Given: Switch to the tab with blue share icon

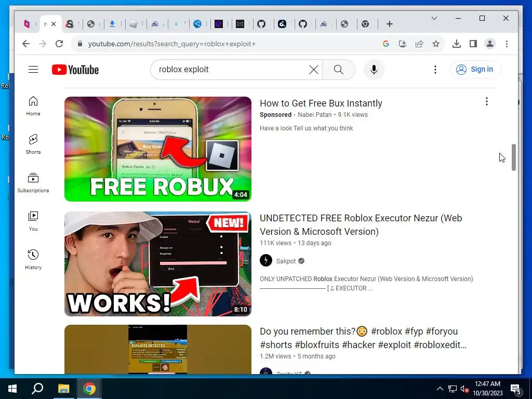Looking at the screenshot, I should tap(197, 24).
